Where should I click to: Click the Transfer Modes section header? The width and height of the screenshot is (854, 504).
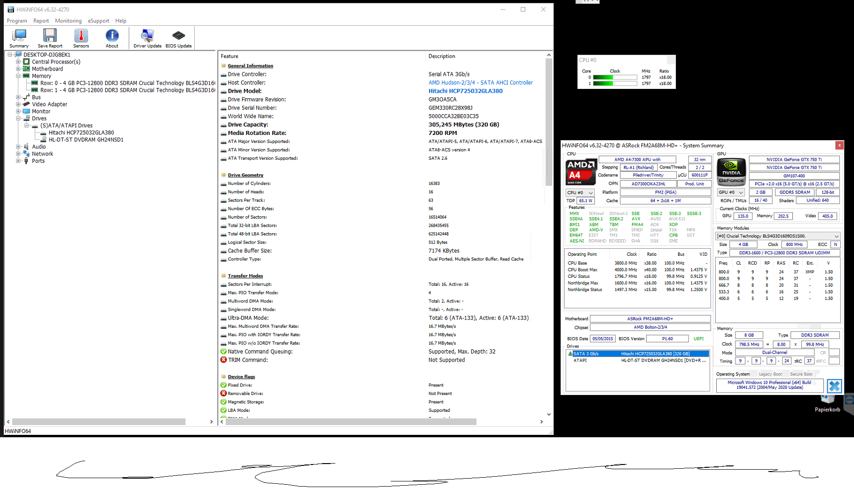click(x=245, y=276)
